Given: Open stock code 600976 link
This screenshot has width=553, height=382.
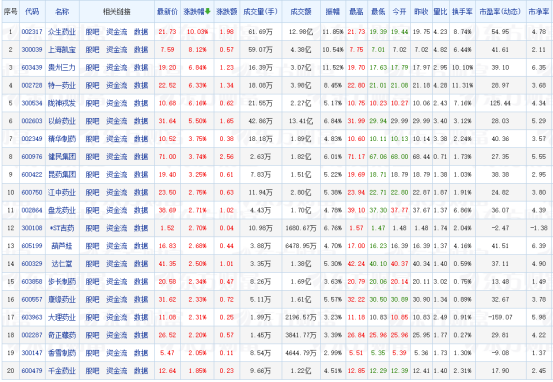Looking at the screenshot, I should 32,157.
